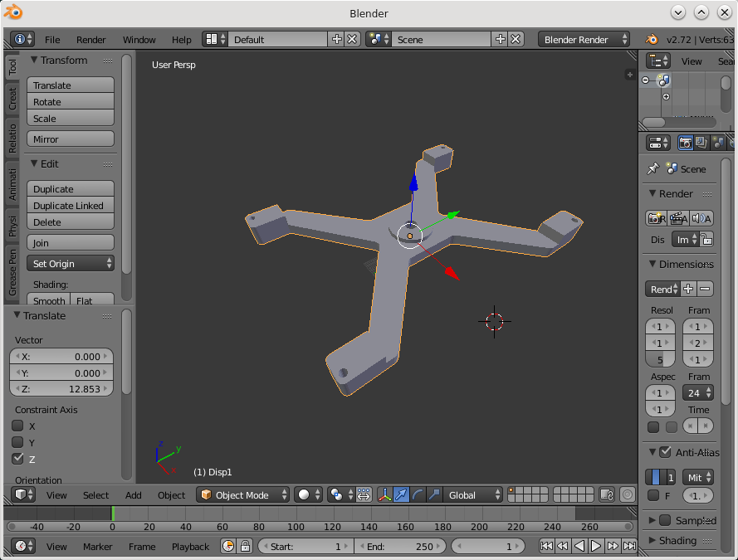This screenshot has width=738, height=560.
Task: Open the Render properties camera tab
Action: click(686, 143)
